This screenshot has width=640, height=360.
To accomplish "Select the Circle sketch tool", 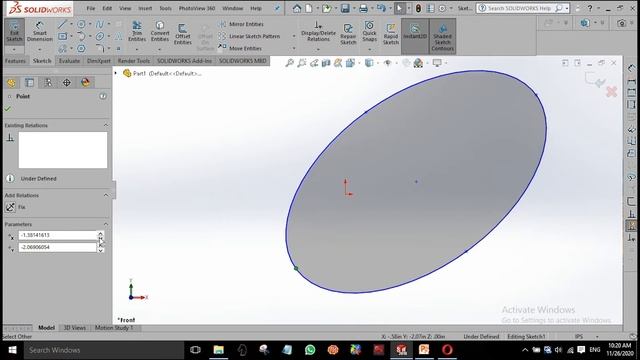I will pos(81,24).
